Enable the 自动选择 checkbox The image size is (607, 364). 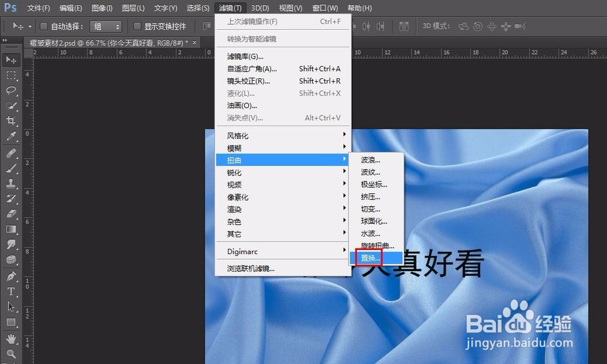point(43,26)
